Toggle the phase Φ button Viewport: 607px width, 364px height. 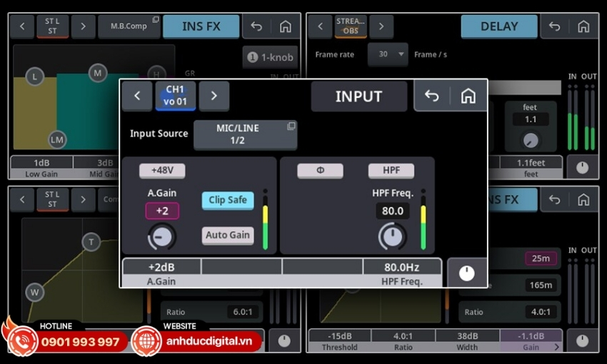click(x=320, y=171)
